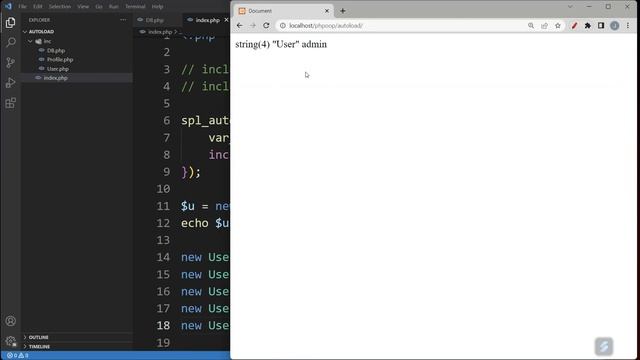The width and height of the screenshot is (640, 360).
Task: Click the localhost address bar URL
Action: (326, 26)
